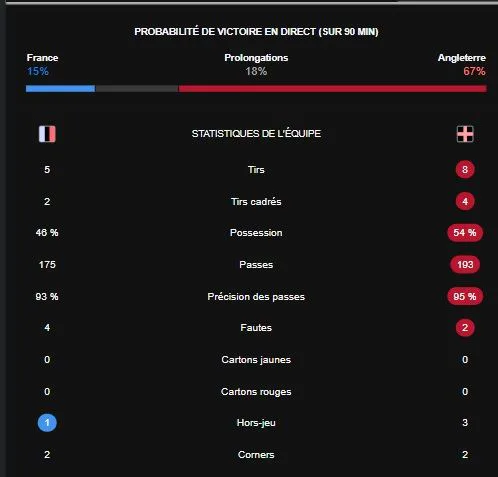The height and width of the screenshot is (477, 498).
Task: Click the Possession stat label
Action: click(256, 233)
